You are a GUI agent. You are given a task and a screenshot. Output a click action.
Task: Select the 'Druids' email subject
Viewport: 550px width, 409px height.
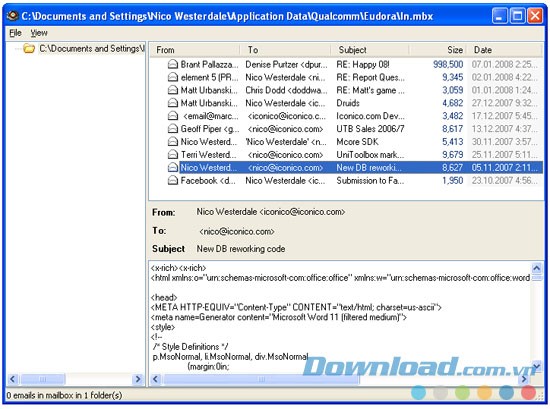coord(348,103)
